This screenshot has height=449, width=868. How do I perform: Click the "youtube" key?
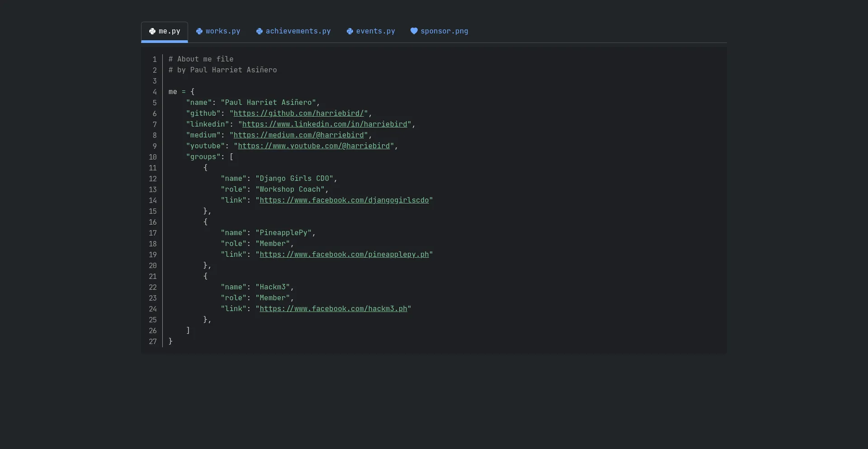[x=206, y=146]
